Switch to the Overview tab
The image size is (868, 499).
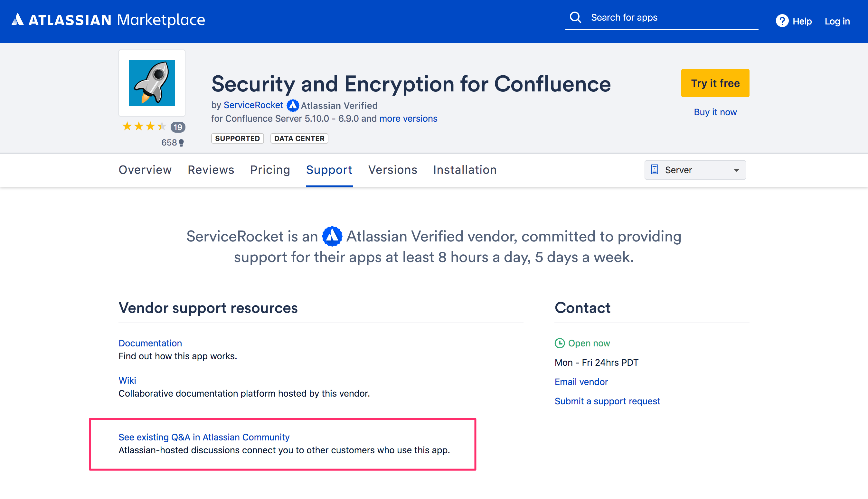pos(145,170)
